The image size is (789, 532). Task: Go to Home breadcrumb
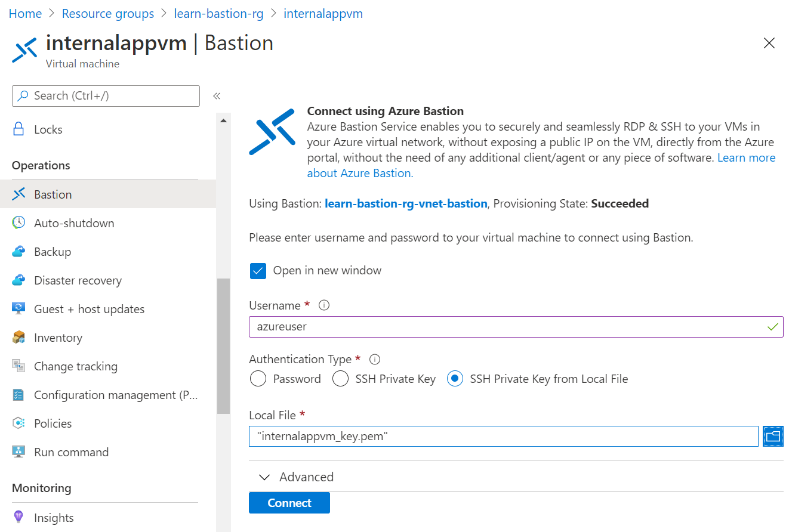coord(25,14)
